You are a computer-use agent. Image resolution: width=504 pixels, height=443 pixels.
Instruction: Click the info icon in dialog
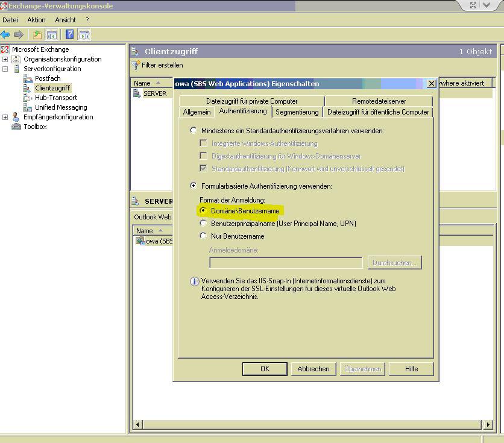tap(195, 281)
